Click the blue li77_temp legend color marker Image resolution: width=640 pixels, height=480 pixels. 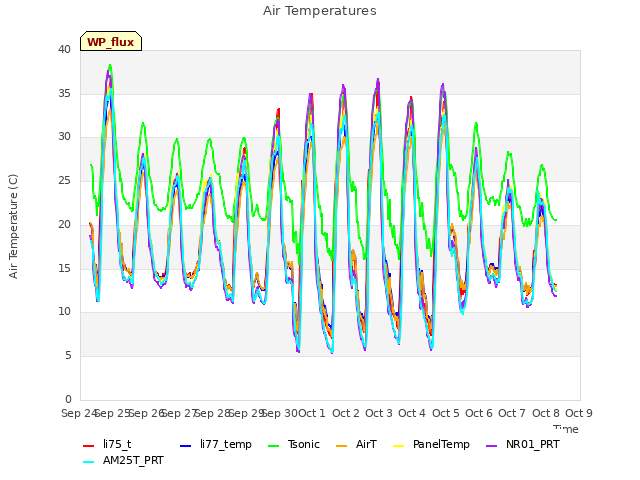coord(185,446)
